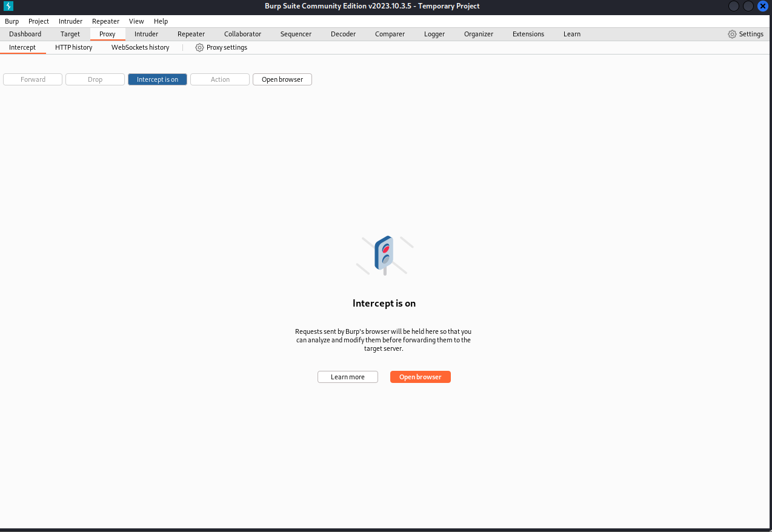
Task: Toggle the Intercept is on button
Action: pyautogui.click(x=158, y=79)
